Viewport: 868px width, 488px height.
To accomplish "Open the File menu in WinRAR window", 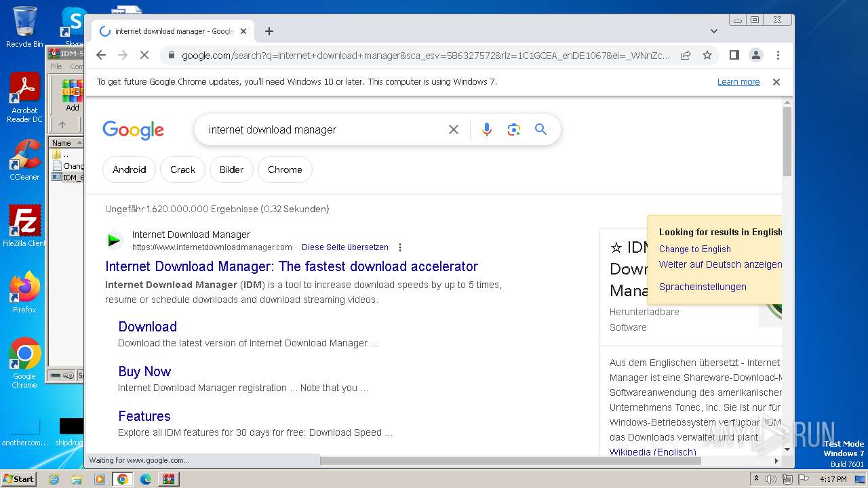I will tap(56, 66).
